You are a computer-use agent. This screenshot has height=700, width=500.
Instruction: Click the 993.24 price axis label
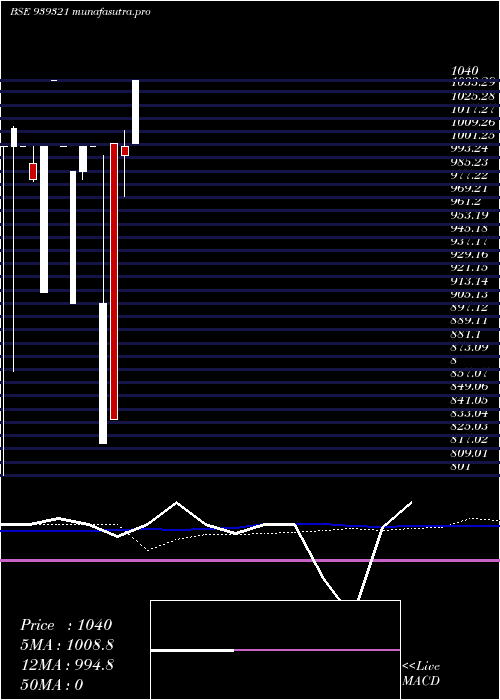pyautogui.click(x=469, y=148)
